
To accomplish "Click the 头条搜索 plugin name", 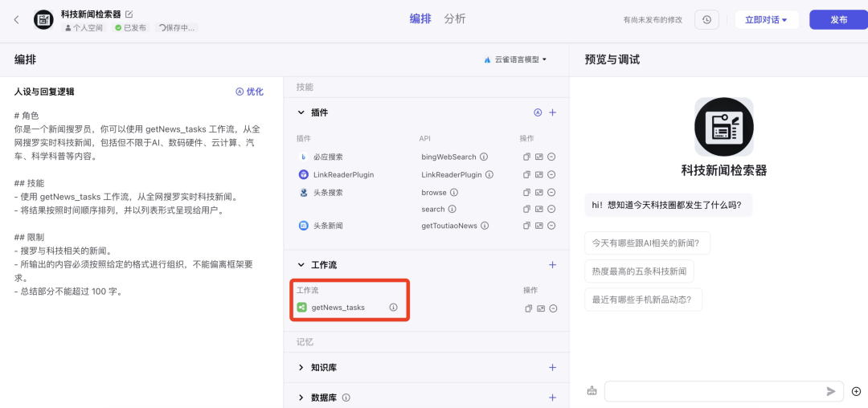I will (x=328, y=193).
